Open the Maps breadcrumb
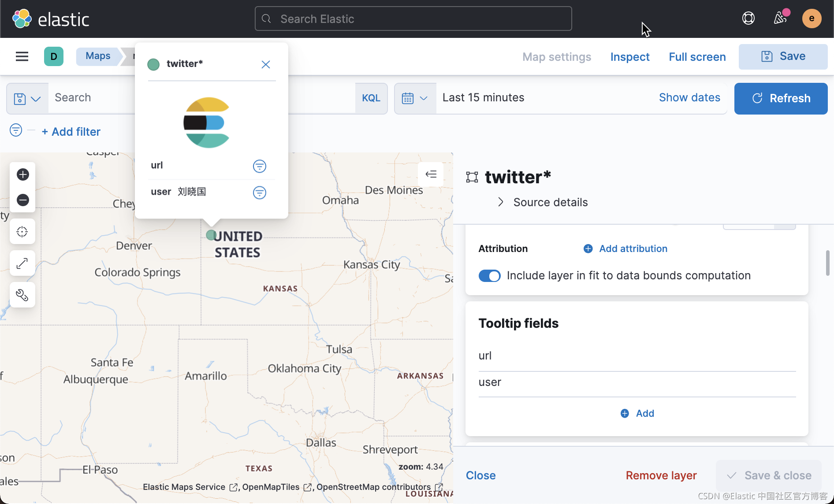This screenshot has height=504, width=834. (x=98, y=56)
